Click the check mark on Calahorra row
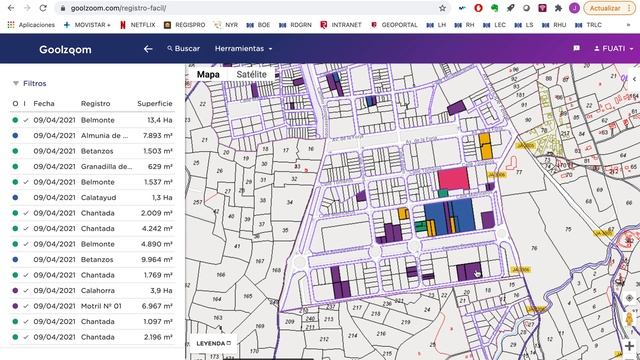The width and height of the screenshot is (640, 360). [26, 291]
